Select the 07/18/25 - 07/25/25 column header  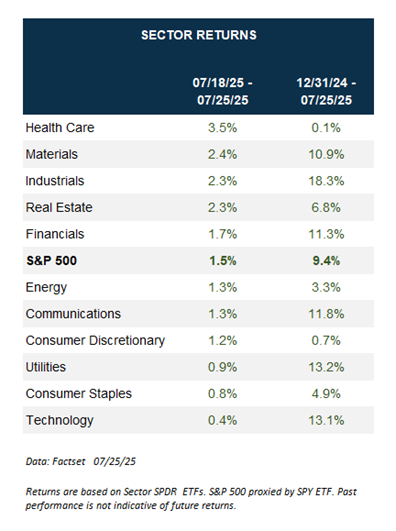click(223, 91)
